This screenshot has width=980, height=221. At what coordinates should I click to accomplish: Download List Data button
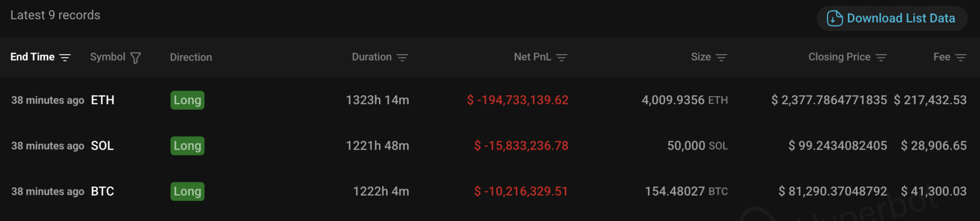click(x=892, y=19)
